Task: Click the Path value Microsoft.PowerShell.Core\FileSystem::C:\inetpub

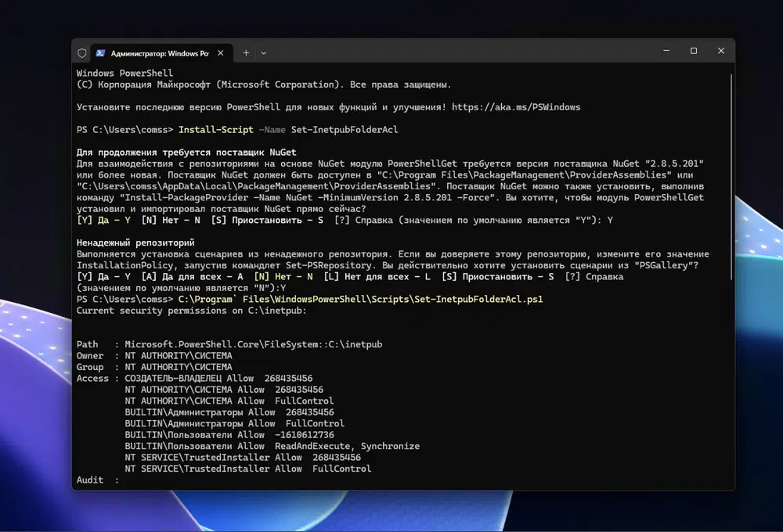Action: (x=254, y=344)
